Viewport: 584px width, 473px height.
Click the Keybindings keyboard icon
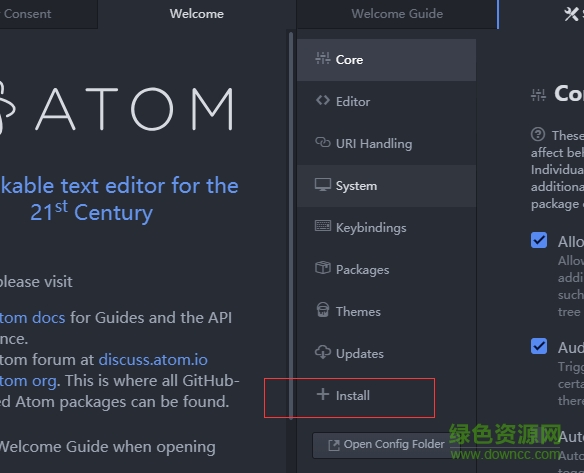click(x=323, y=226)
